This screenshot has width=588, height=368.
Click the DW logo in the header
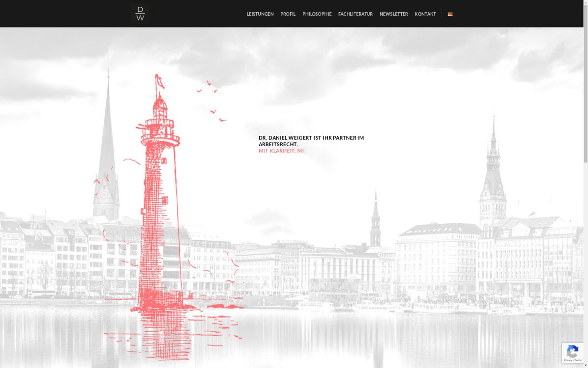[140, 14]
